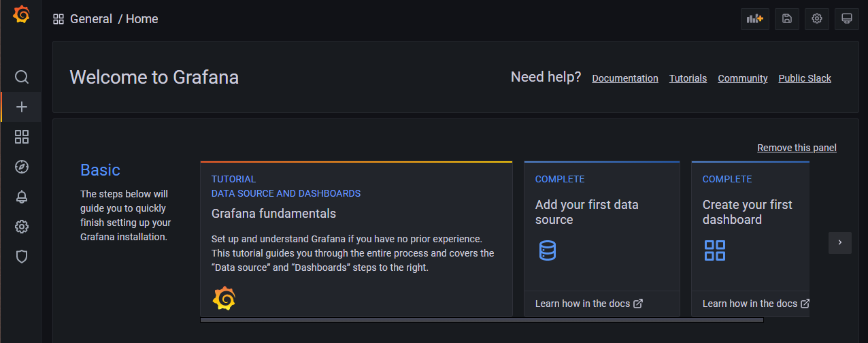Open the Alerting bell icon
Image resolution: width=868 pixels, height=343 pixels.
click(22, 197)
